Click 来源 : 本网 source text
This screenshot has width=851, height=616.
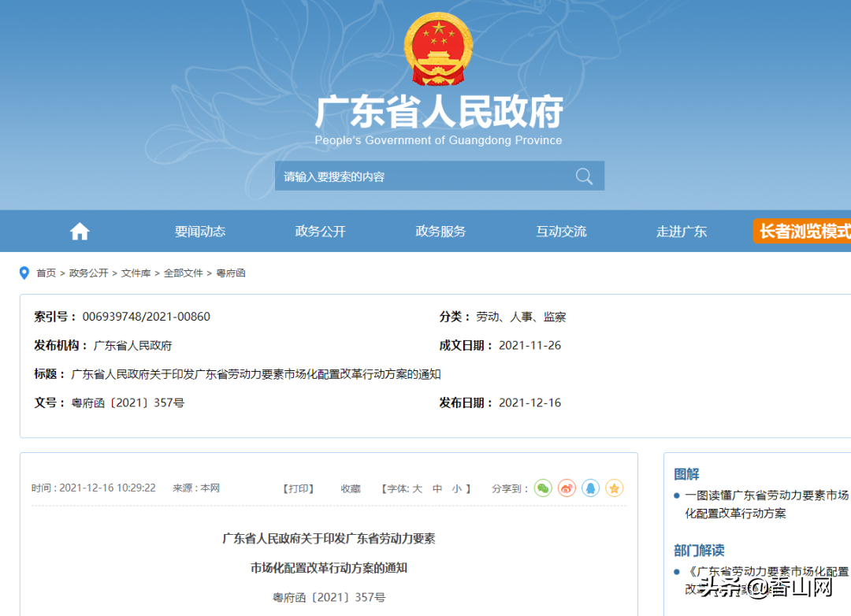tap(196, 488)
